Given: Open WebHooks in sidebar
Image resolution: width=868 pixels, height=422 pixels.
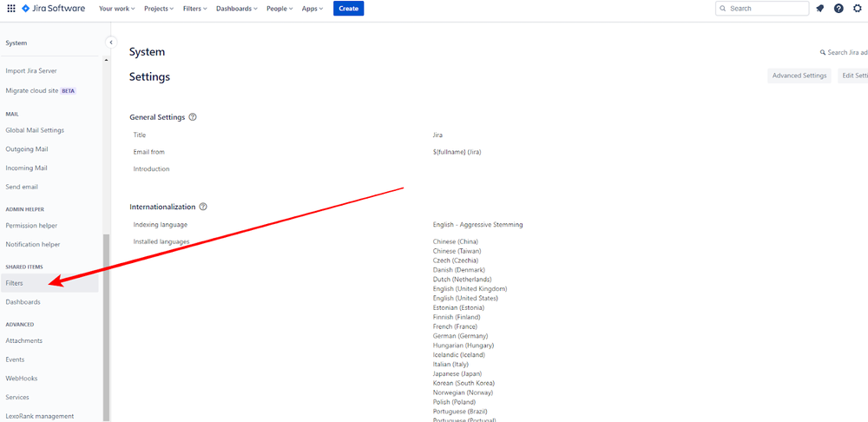Looking at the screenshot, I should [22, 379].
